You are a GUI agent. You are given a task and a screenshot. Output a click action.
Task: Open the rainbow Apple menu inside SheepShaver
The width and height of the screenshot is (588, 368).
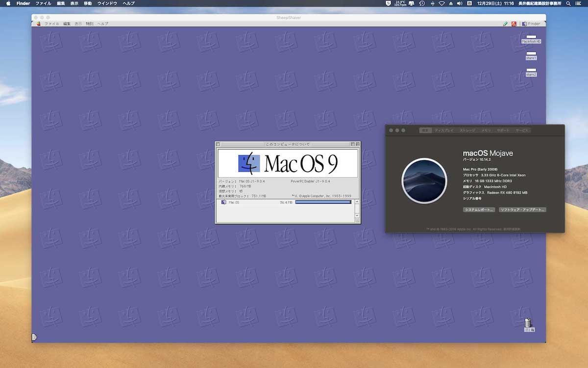(x=39, y=24)
